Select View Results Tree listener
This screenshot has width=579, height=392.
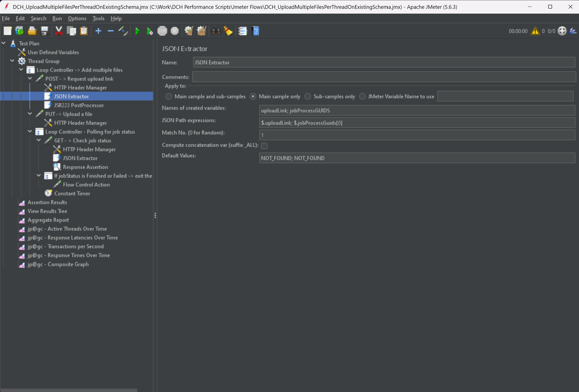click(47, 211)
